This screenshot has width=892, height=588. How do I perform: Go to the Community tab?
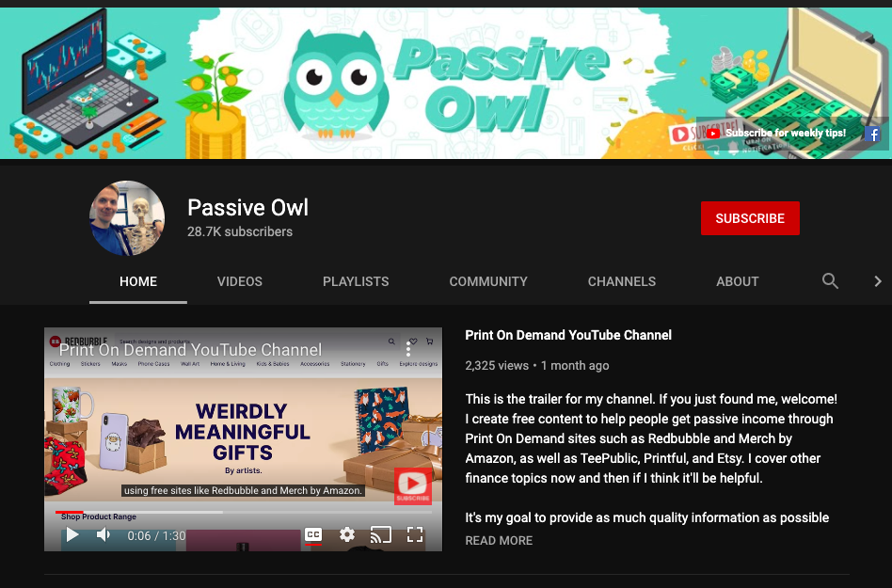pos(488,281)
